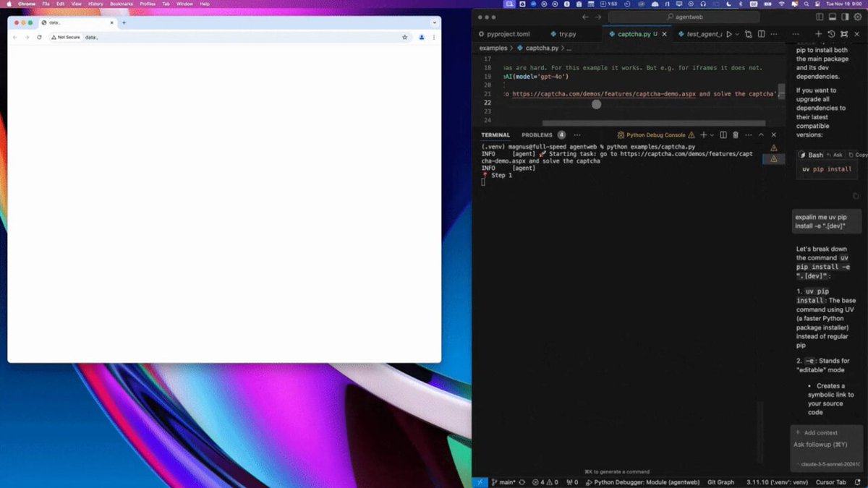The width and height of the screenshot is (868, 488).
Task: Show chat history in Cursor panel
Action: (831, 34)
